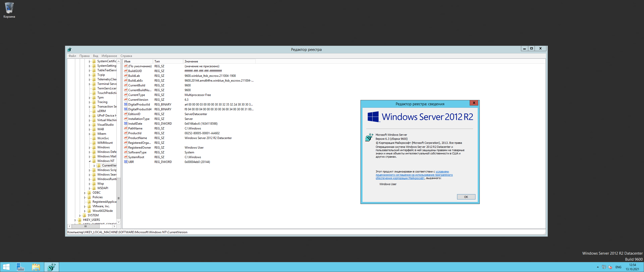Image resolution: width=644 pixels, height=272 pixels.
Task: Collapse the Windows NT tree node
Action: [89, 161]
